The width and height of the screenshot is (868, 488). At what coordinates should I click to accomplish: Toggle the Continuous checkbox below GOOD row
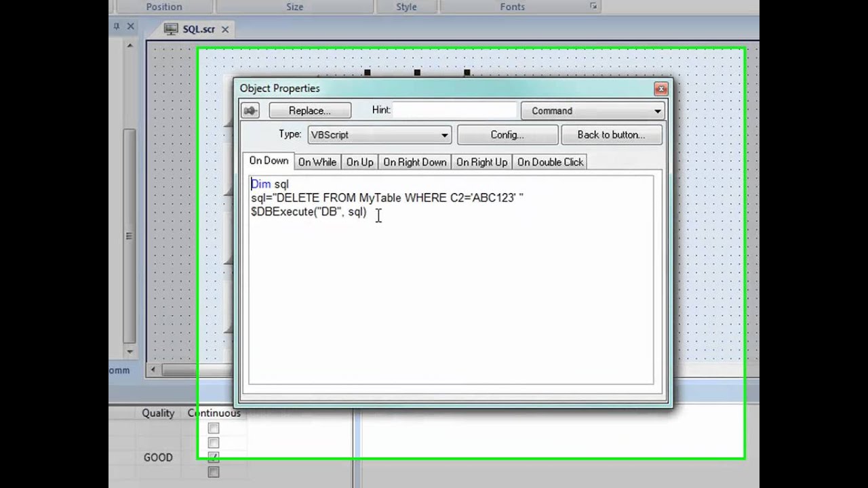(214, 472)
